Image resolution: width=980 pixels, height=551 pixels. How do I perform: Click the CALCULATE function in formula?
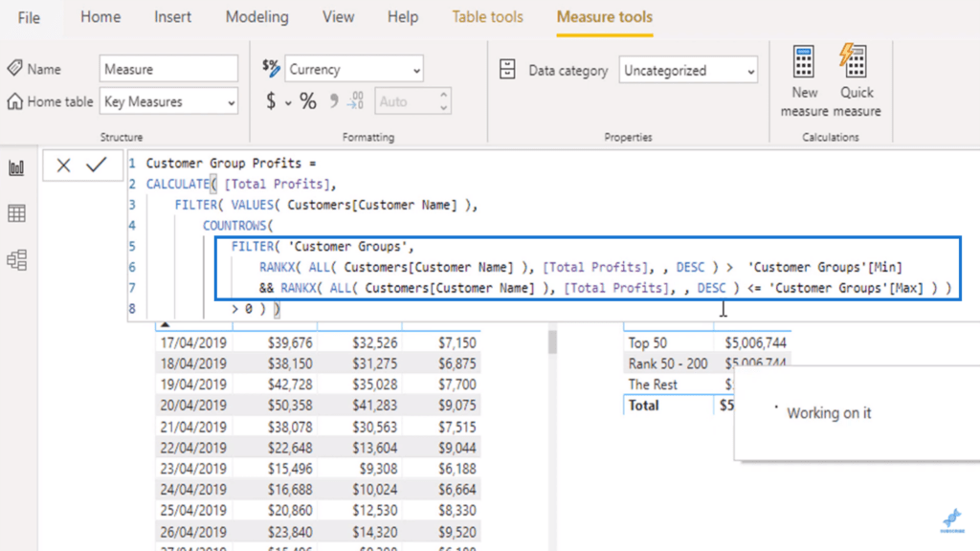pos(178,184)
